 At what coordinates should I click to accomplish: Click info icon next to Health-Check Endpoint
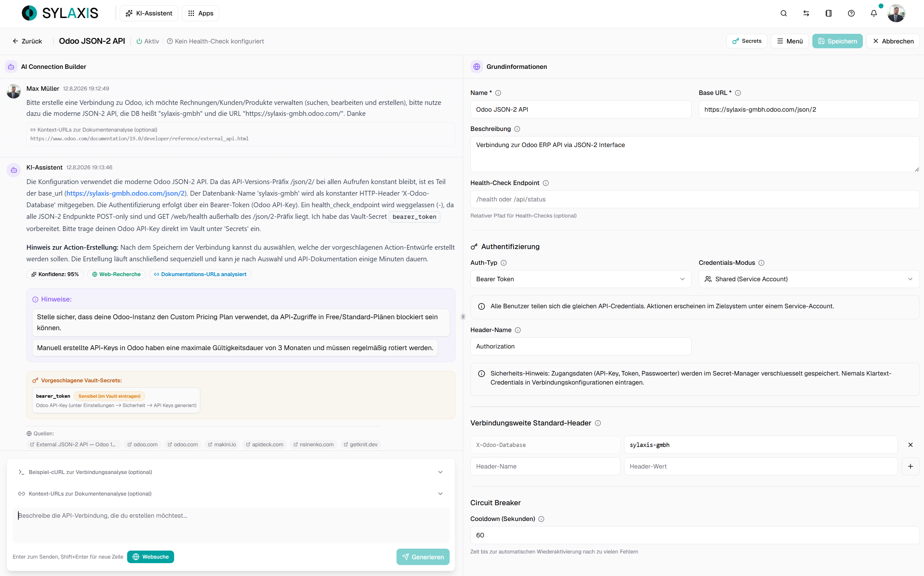click(546, 183)
